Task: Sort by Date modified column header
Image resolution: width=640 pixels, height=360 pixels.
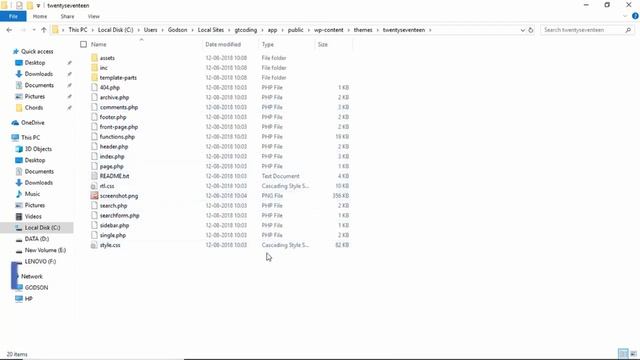Action: 223,44
